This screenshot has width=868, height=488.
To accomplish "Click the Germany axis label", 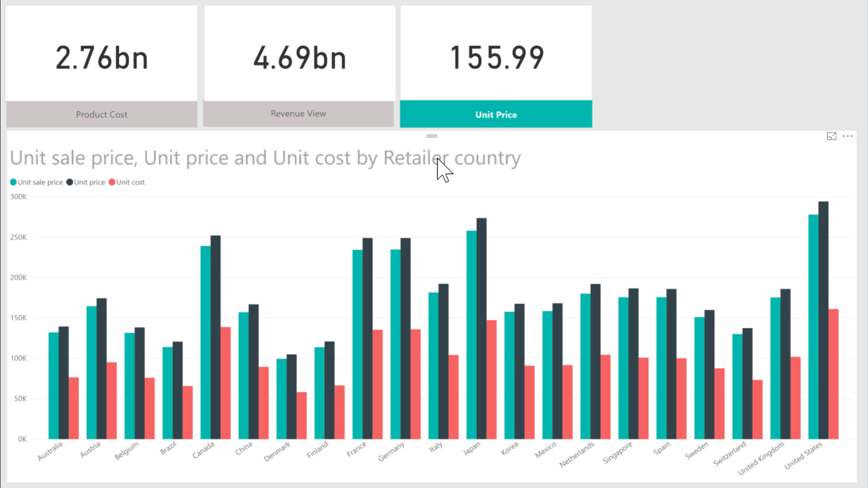I will pyautogui.click(x=392, y=452).
